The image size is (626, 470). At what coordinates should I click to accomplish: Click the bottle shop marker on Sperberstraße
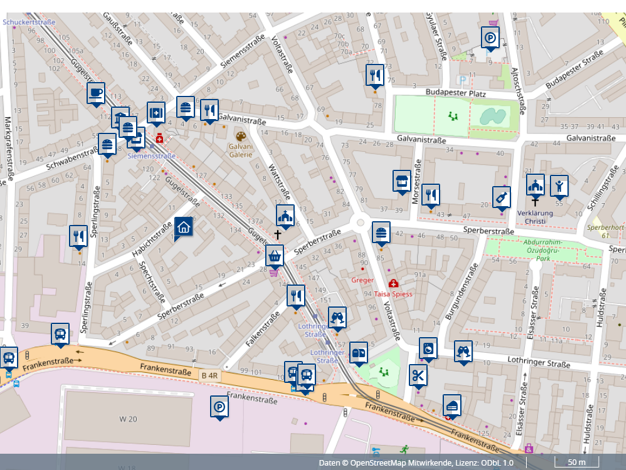[x=501, y=198]
